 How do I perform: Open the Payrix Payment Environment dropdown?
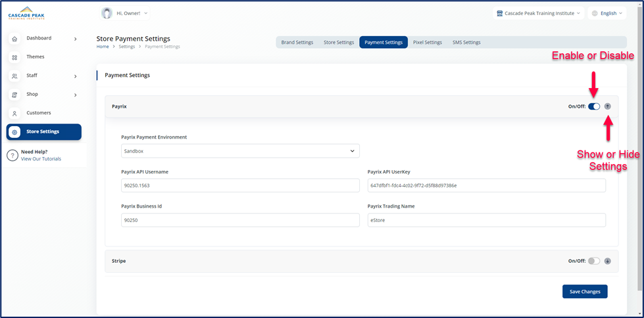coord(240,151)
